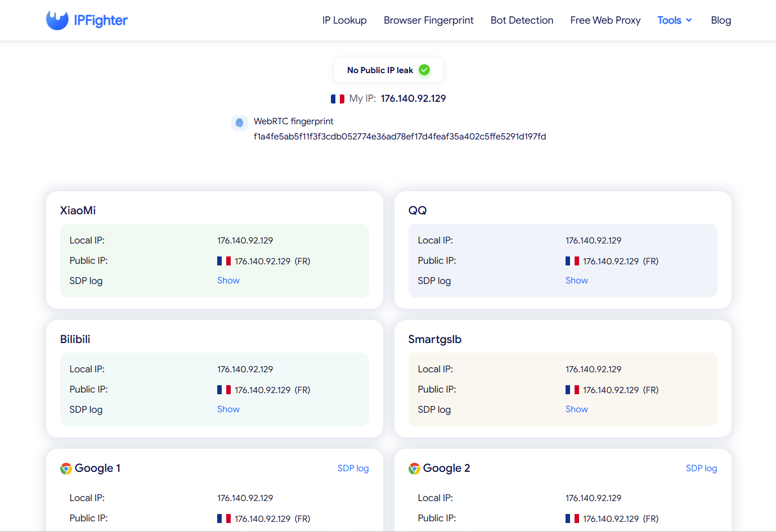Image resolution: width=776 pixels, height=532 pixels.
Task: Expand the Tools dropdown menu
Action: coord(675,20)
